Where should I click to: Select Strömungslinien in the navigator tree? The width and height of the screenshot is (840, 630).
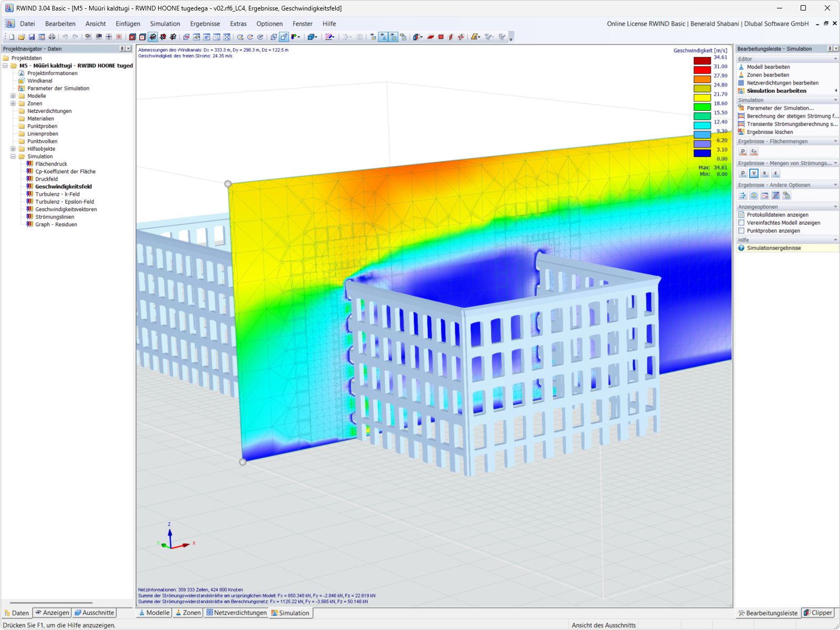coord(55,217)
